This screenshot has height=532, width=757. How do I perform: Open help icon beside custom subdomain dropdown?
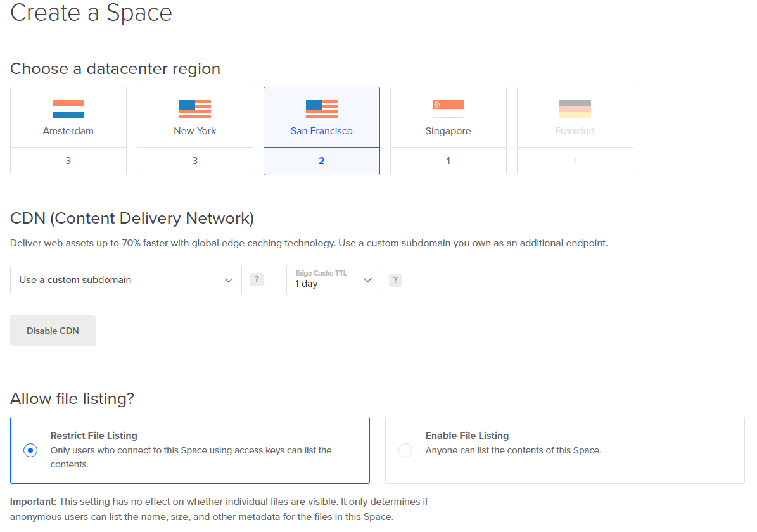(256, 279)
